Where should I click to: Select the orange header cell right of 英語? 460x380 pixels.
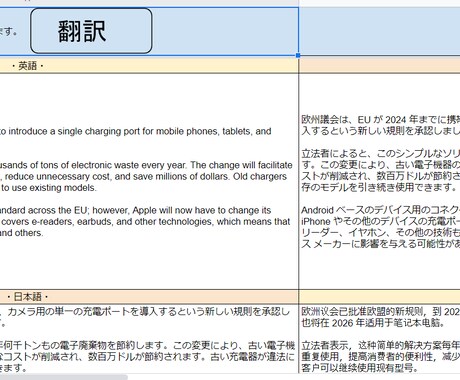(380, 66)
